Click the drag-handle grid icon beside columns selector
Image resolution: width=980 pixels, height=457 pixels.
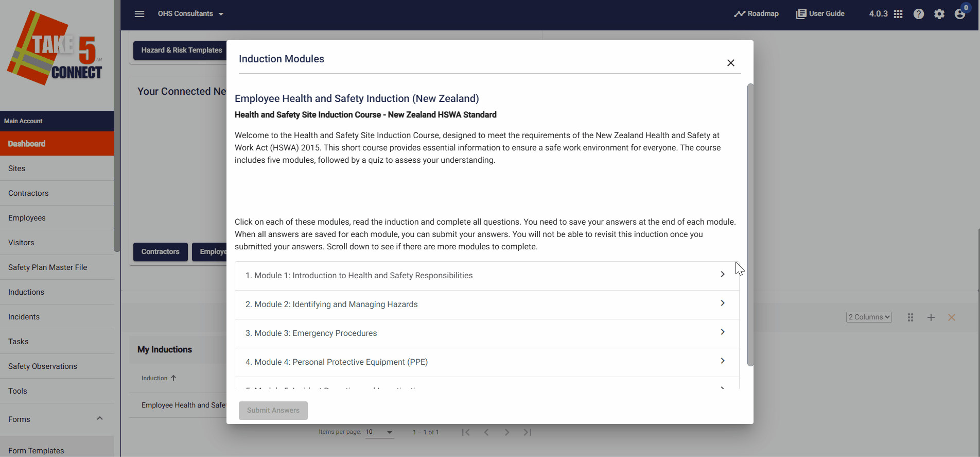coord(911,317)
